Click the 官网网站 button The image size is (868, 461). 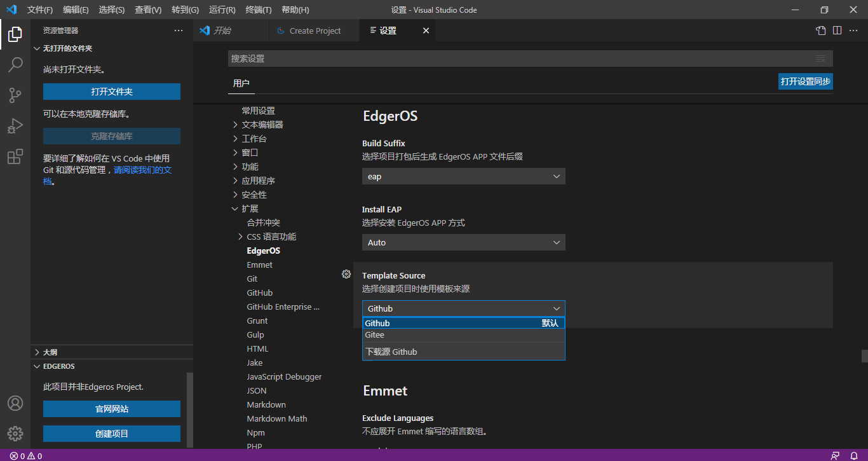pyautogui.click(x=112, y=409)
